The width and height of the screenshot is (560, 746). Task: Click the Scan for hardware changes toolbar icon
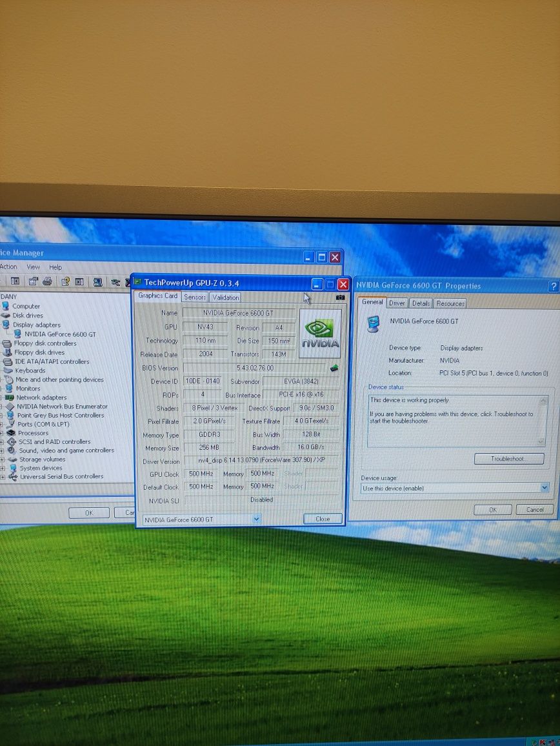pos(97,282)
